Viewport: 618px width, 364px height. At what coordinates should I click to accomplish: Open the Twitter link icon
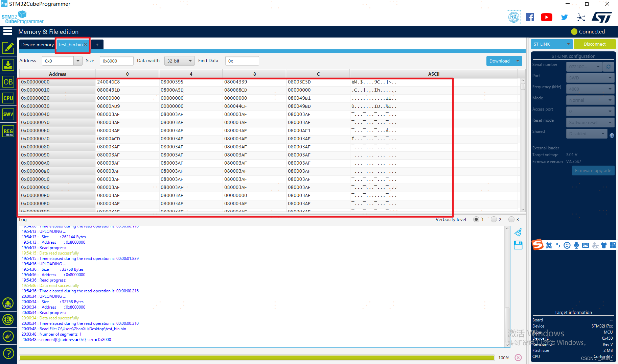564,17
